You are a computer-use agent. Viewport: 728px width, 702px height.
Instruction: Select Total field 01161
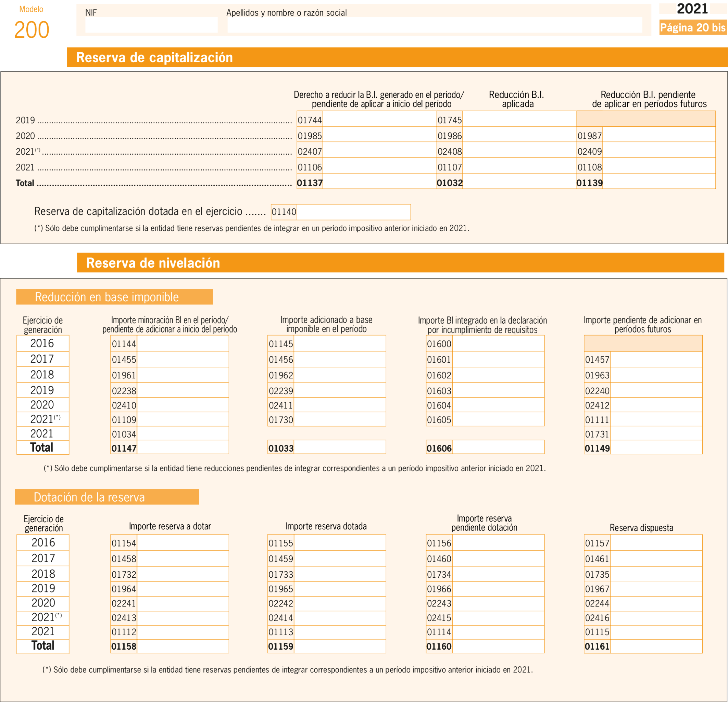[656, 646]
